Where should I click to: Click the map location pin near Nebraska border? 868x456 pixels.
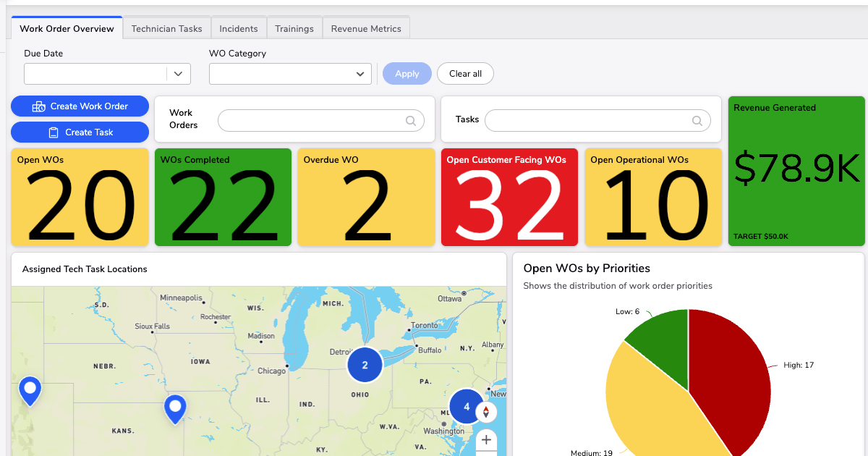pyautogui.click(x=30, y=391)
